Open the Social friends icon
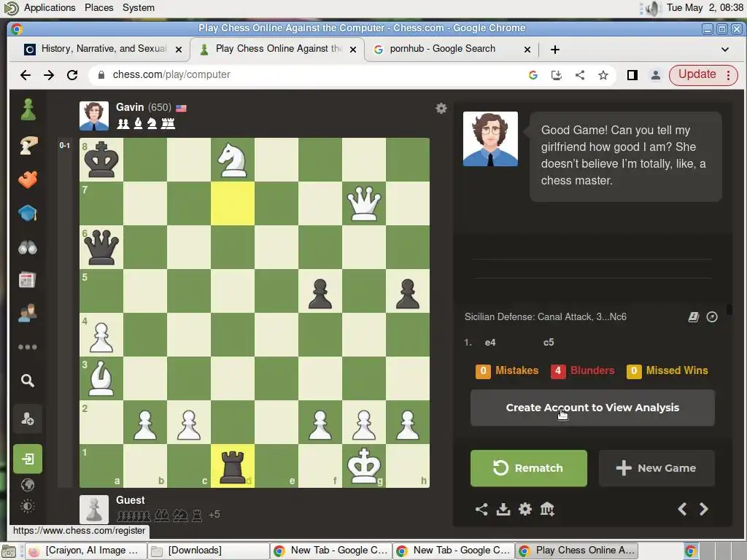The image size is (747, 560). click(27, 313)
